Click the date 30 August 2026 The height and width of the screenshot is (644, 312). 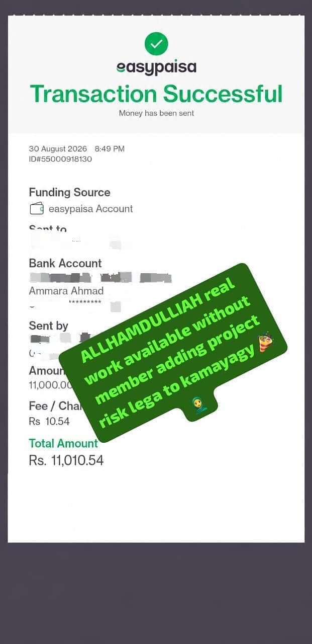(x=58, y=149)
